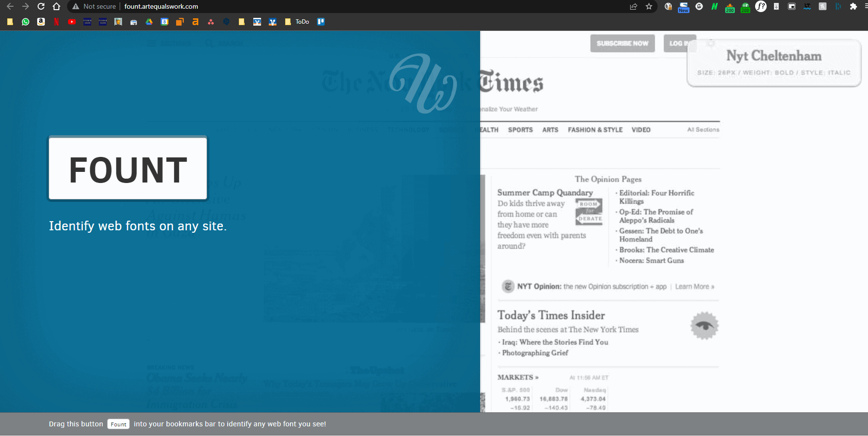
Task: Click the extension with New badge
Action: 684,7
